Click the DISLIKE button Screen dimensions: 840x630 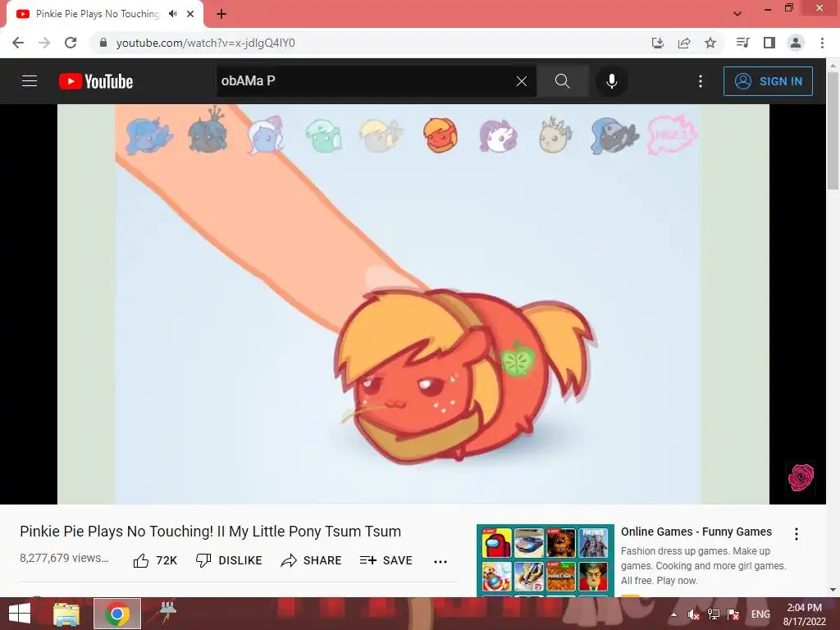point(230,560)
